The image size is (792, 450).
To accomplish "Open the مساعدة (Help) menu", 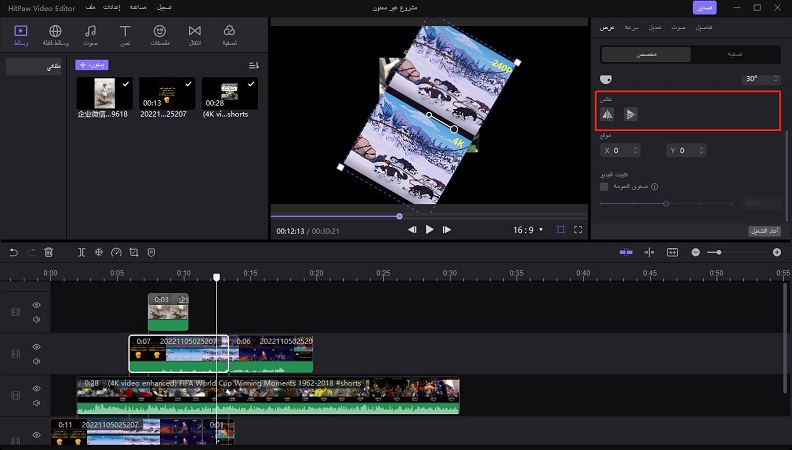I will click(x=138, y=7).
